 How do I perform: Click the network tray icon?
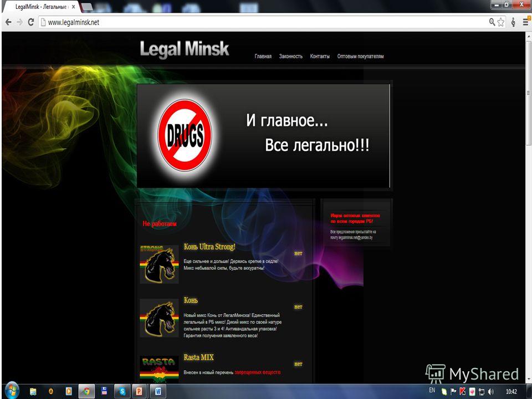482,392
